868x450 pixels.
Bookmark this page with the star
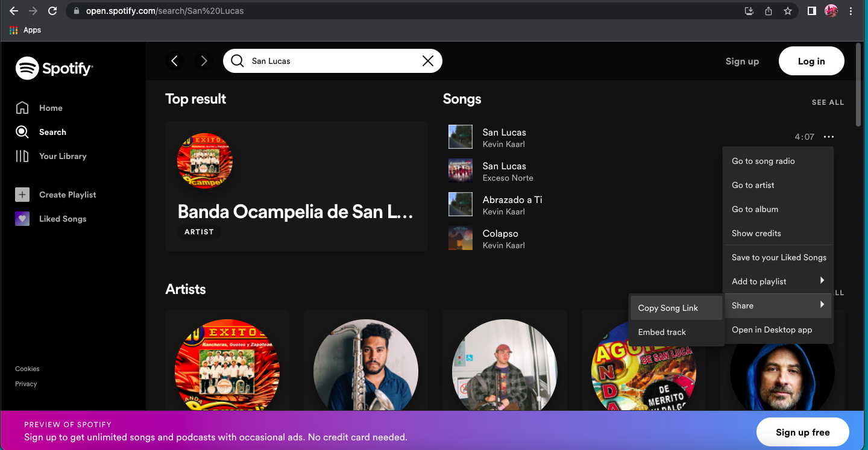click(x=787, y=11)
